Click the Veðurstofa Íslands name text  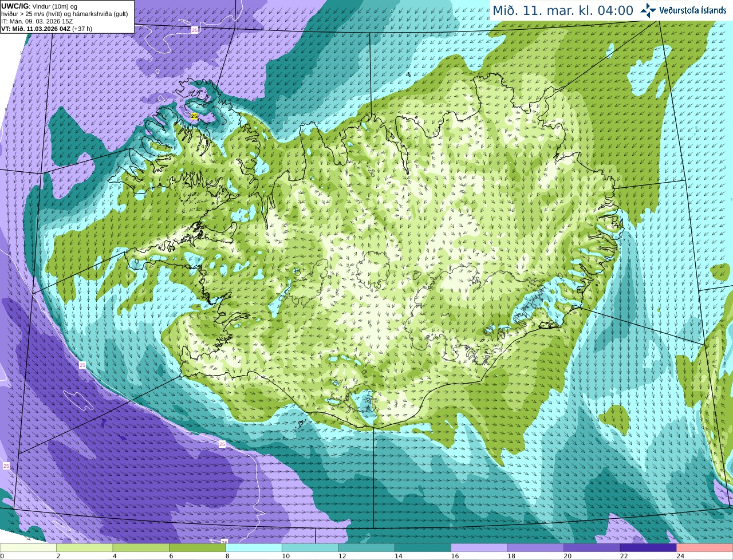[693, 10]
